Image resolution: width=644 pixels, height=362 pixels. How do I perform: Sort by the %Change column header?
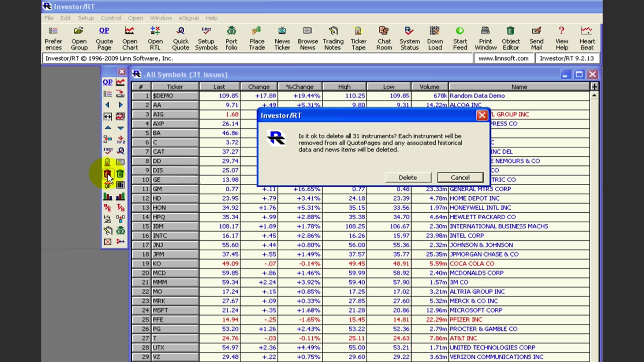pos(299,87)
